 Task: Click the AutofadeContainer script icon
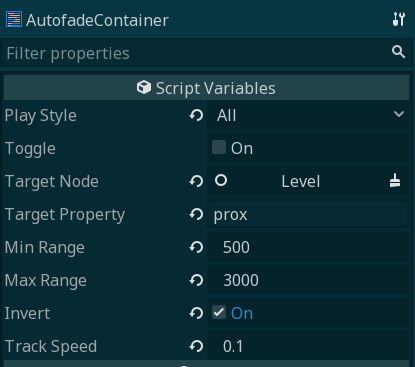click(x=14, y=19)
